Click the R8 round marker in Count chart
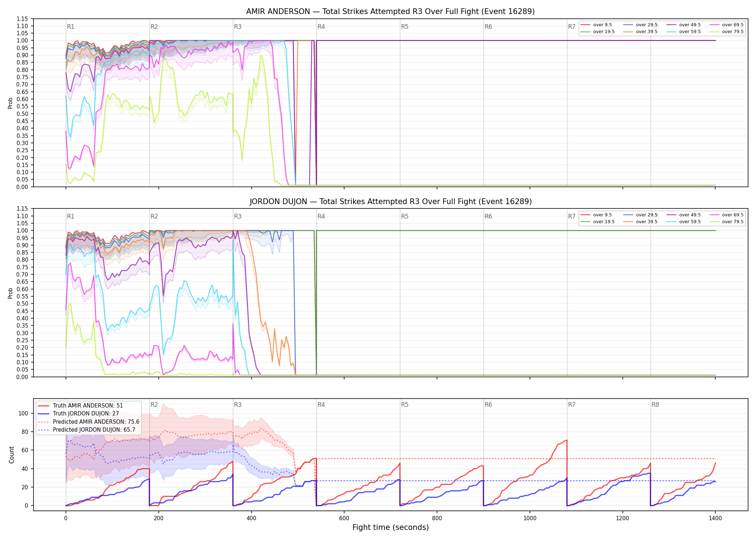 (x=655, y=405)
